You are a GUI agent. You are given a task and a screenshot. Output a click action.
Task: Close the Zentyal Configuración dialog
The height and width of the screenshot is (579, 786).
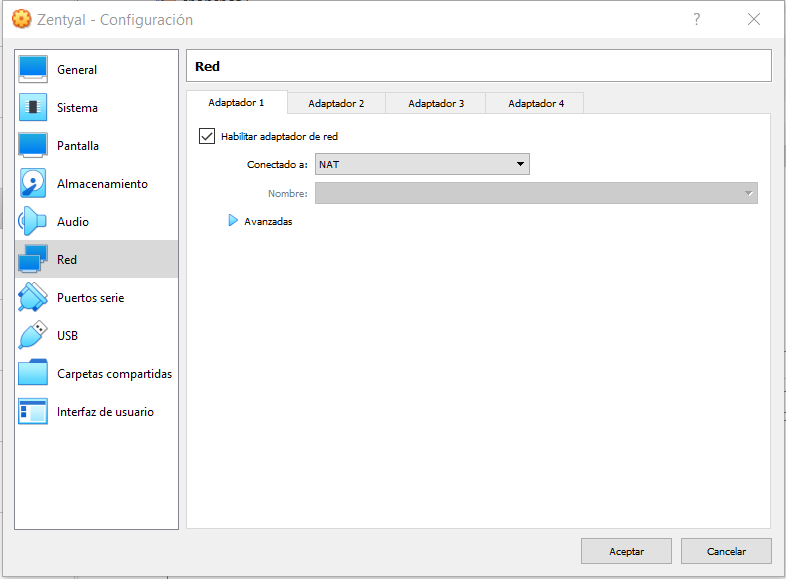[x=754, y=20]
